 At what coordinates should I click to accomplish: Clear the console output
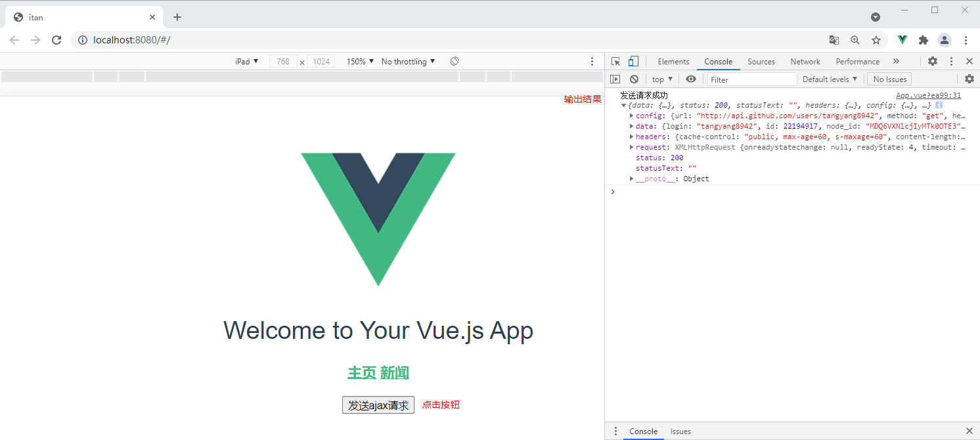(x=634, y=79)
